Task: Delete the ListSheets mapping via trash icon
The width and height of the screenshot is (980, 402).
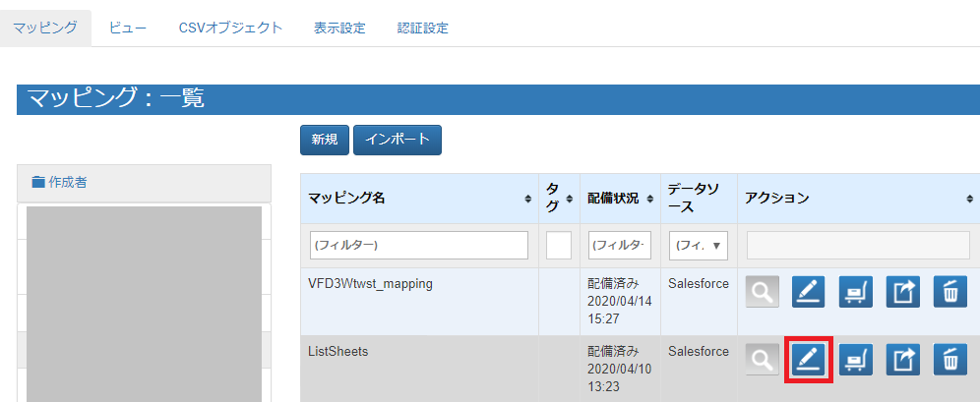Action: [949, 361]
